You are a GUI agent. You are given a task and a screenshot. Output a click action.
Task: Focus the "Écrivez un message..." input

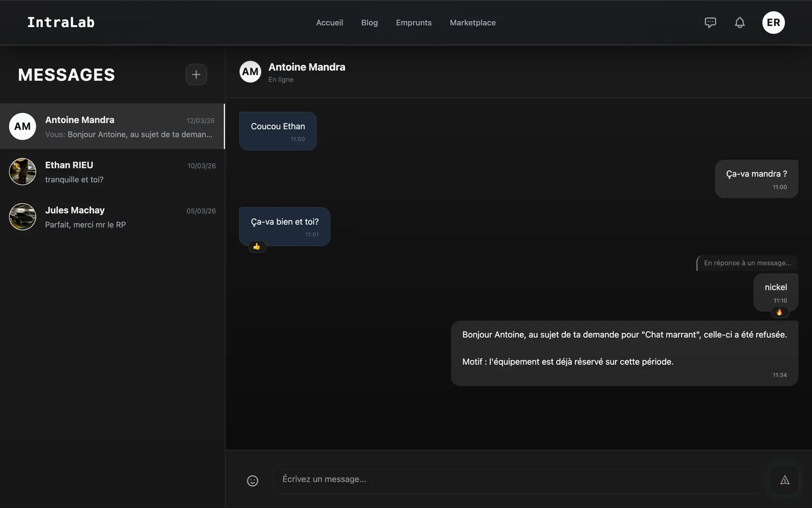click(517, 479)
